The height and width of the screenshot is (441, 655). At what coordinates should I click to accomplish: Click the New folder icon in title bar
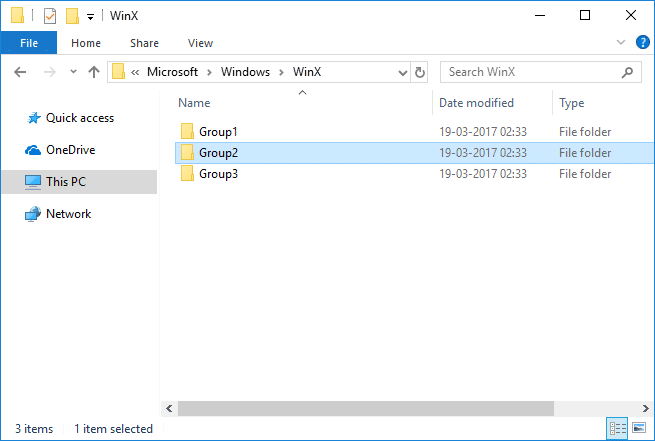point(72,16)
